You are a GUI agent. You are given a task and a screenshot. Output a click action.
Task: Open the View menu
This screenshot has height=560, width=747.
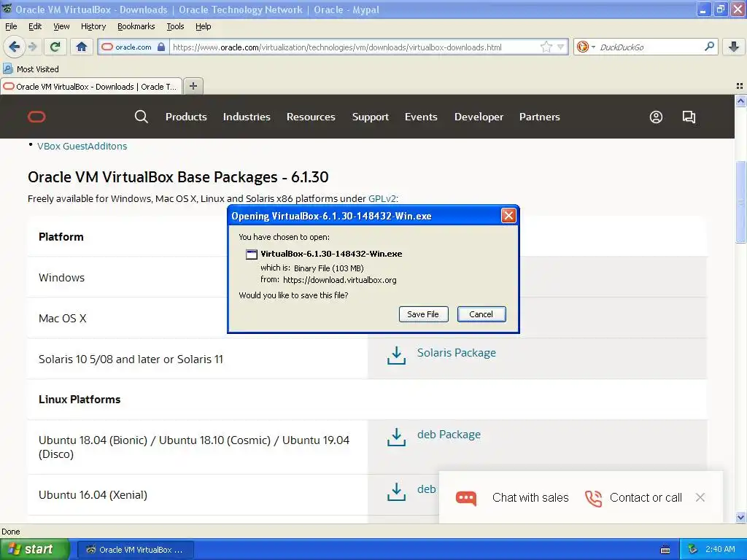[x=61, y=27]
